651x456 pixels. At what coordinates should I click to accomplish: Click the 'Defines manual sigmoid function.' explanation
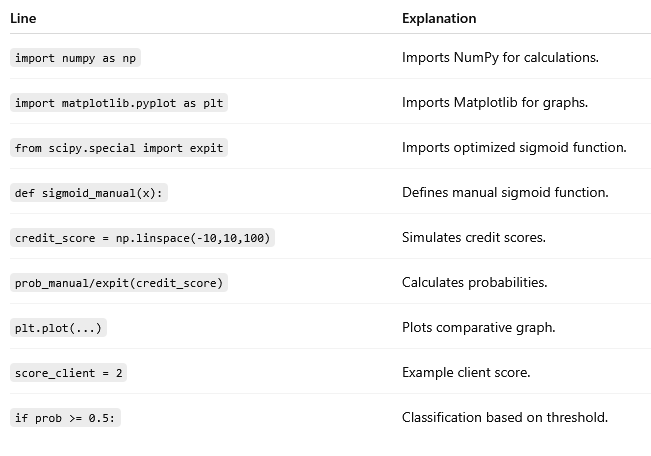505,192
